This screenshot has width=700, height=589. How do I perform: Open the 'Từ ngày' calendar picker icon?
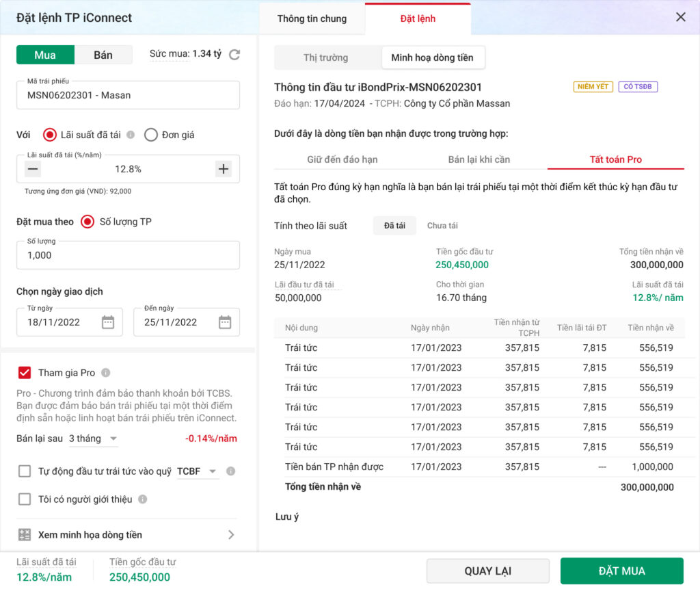tap(108, 322)
